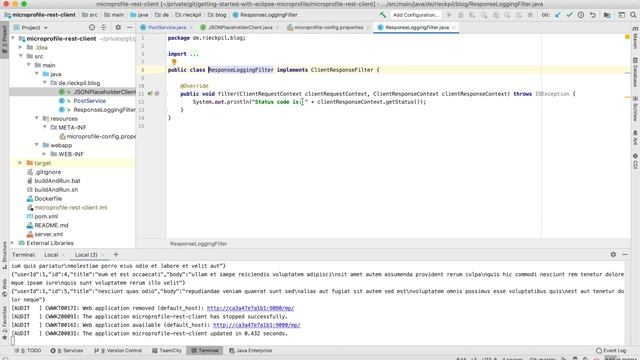
Task: Open the Java Enterprise tool window
Action: pos(251,350)
